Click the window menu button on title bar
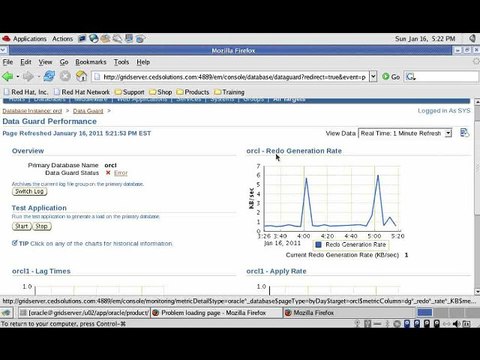The image size is (480, 360). [x=3, y=50]
